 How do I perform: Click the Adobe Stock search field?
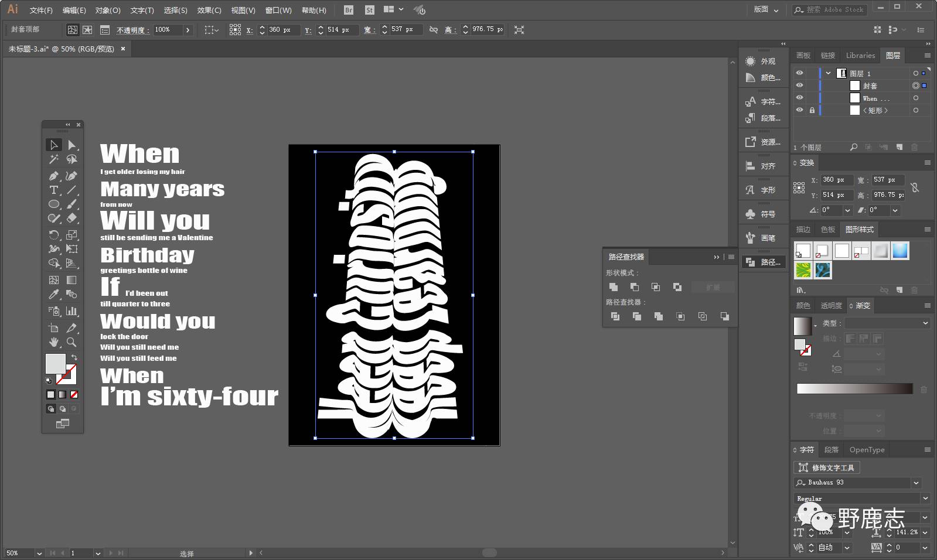829,9
